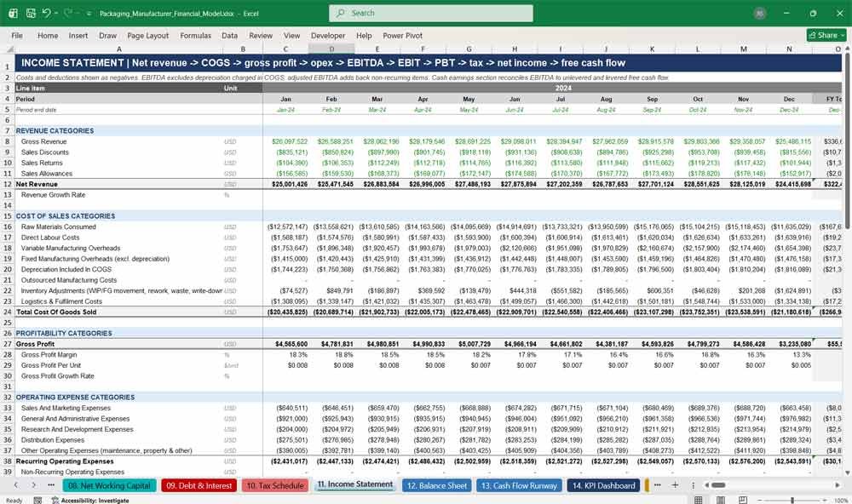Select column H header
This screenshot has height=504, width=852.
(515, 49)
